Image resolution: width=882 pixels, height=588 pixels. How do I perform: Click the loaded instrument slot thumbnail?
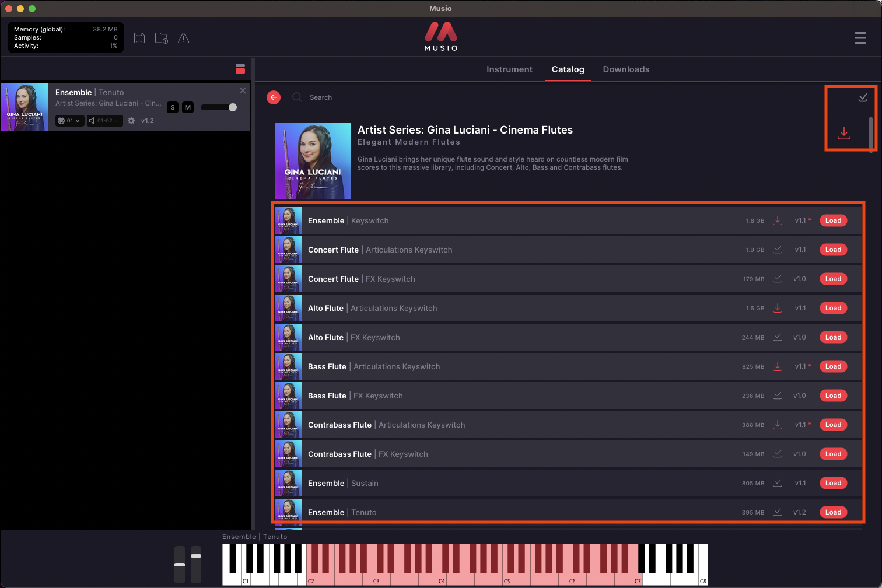(x=24, y=107)
